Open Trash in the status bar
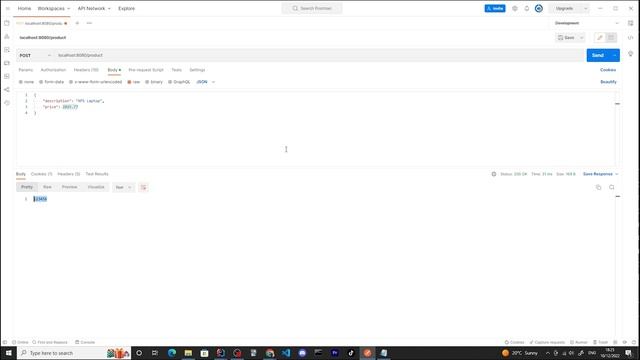This screenshot has width=640, height=360. click(x=600, y=342)
